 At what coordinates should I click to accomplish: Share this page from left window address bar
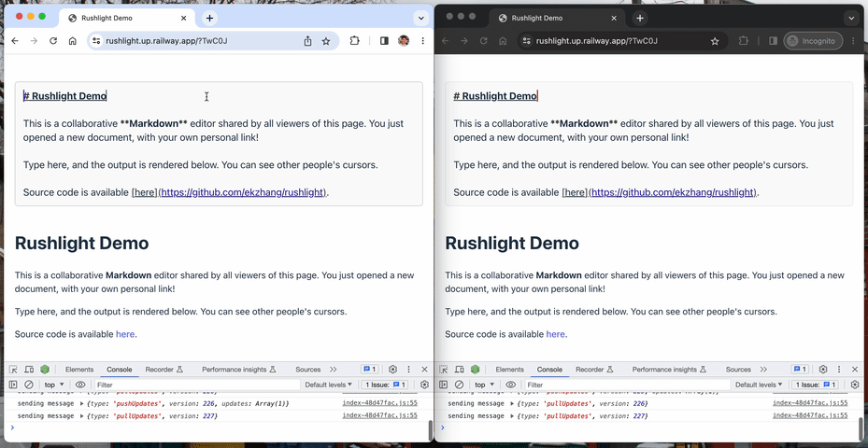[307, 41]
